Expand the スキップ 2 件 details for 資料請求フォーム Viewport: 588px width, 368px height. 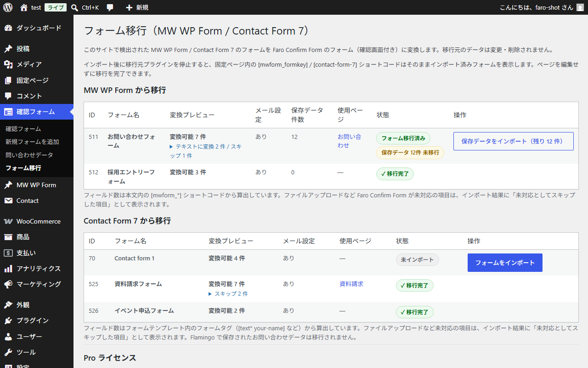point(228,293)
